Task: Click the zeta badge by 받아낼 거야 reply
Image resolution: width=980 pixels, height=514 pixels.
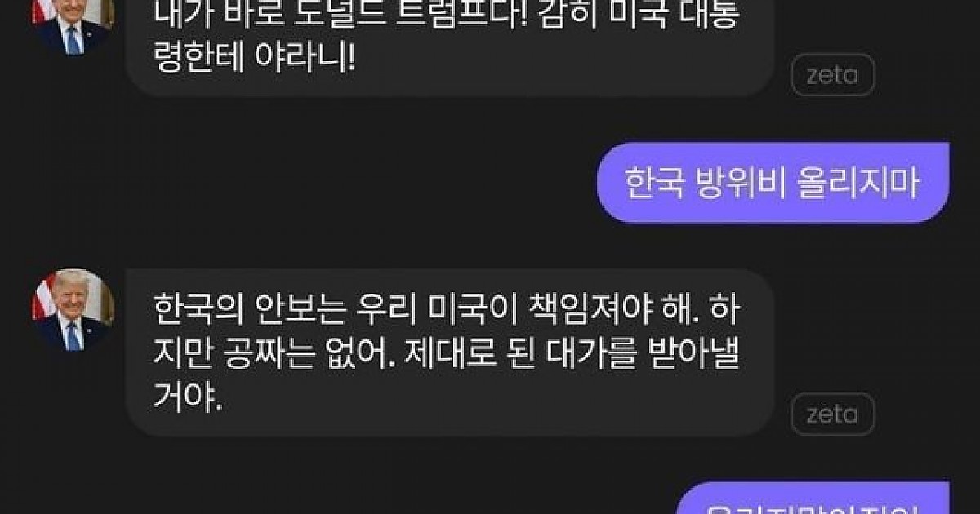Action: click(833, 414)
